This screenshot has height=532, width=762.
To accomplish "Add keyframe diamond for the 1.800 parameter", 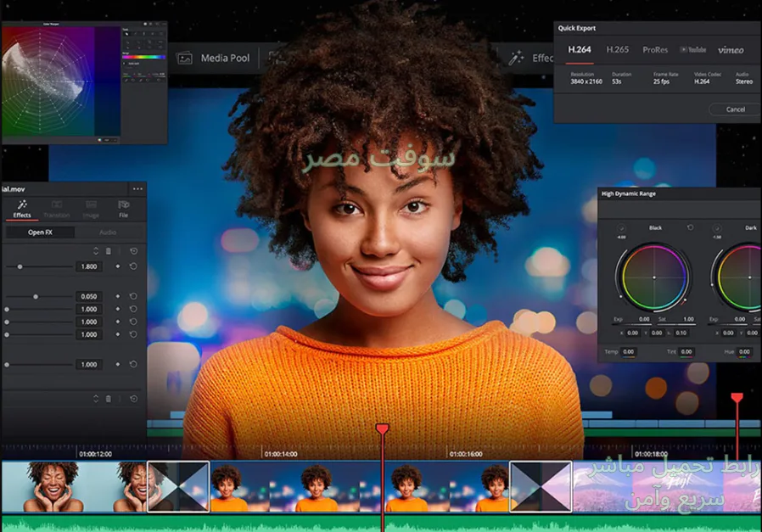I will click(x=118, y=266).
